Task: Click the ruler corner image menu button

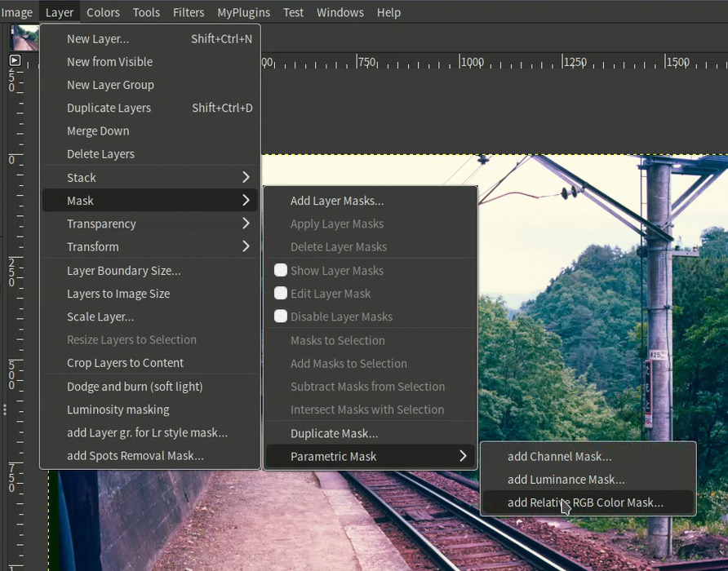Action: coord(15,60)
